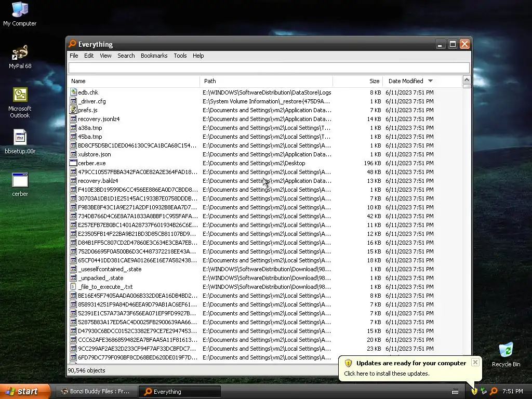Open the View menu
532x399 pixels.
point(105,56)
